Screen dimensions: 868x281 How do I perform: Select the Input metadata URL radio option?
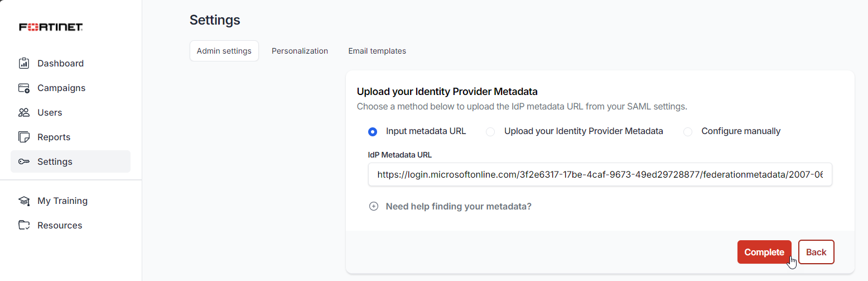(373, 132)
